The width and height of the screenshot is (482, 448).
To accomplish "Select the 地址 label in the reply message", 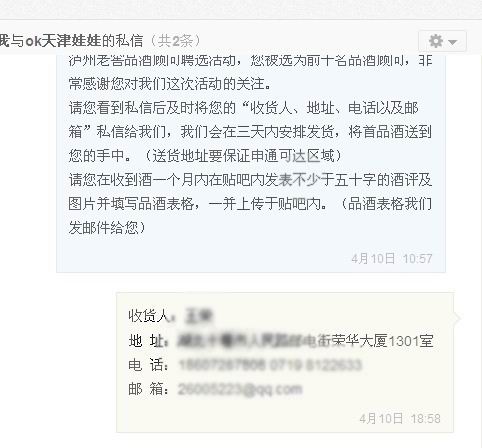I will click(146, 341).
